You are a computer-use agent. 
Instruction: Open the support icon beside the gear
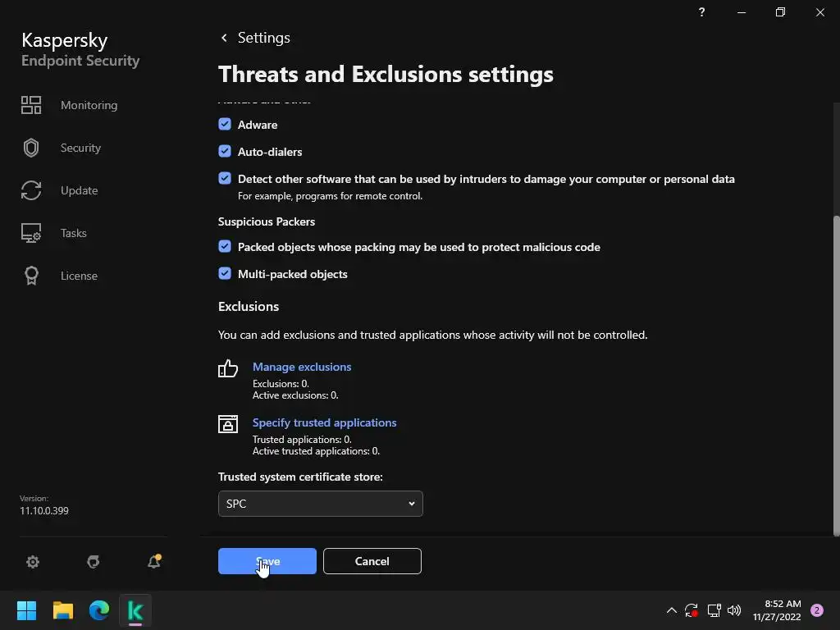(x=94, y=561)
